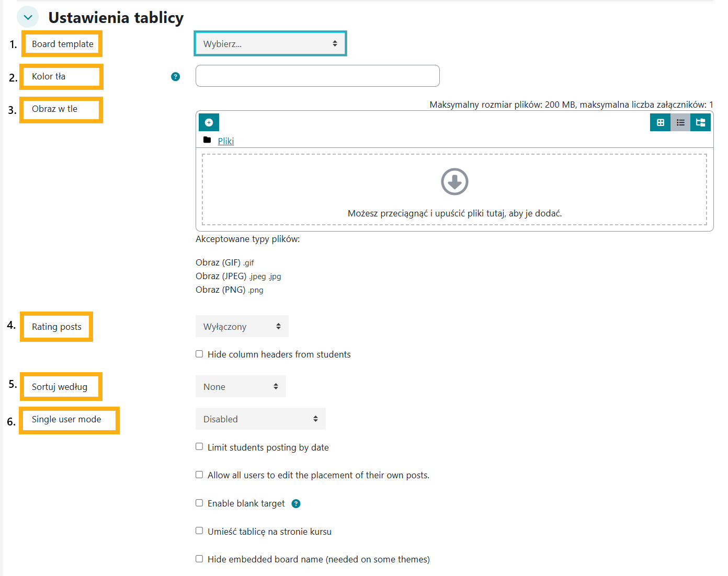This screenshot has width=728, height=576.
Task: Collapse the Ustawienia tablicy section
Action: [28, 17]
